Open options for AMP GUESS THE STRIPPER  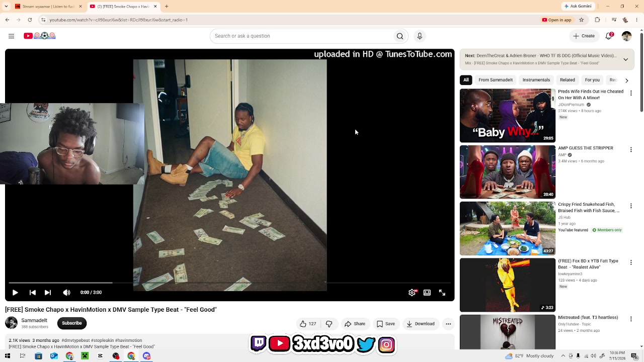[x=631, y=150]
